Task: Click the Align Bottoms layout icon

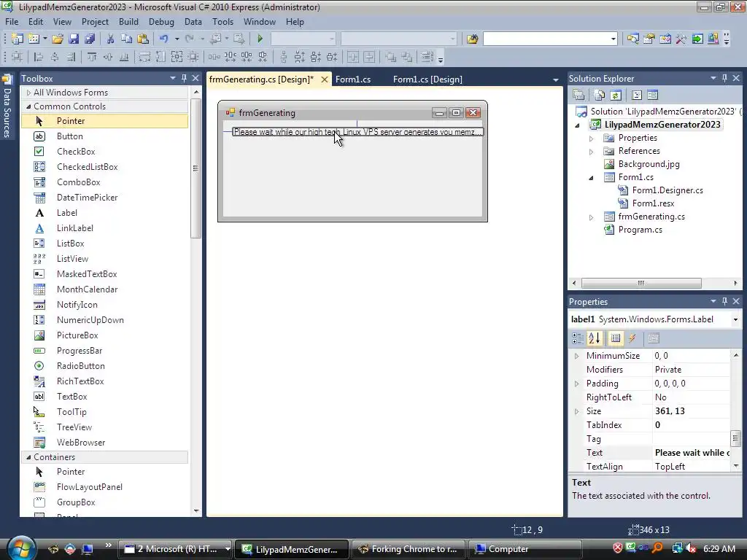Action: pyautogui.click(x=124, y=57)
